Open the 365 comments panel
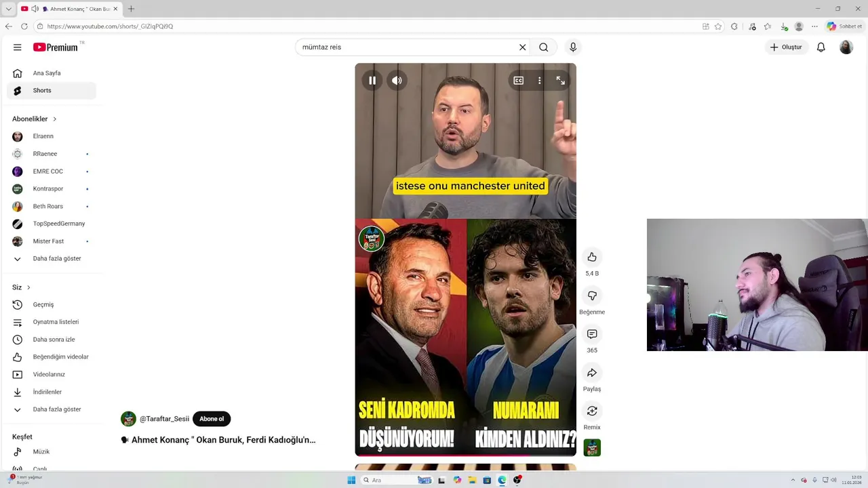 (592, 334)
